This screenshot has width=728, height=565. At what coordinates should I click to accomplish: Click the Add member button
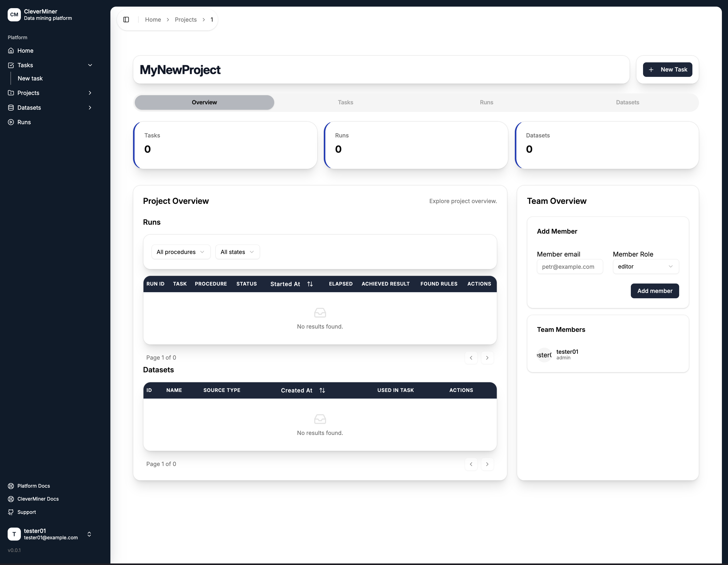click(x=655, y=291)
